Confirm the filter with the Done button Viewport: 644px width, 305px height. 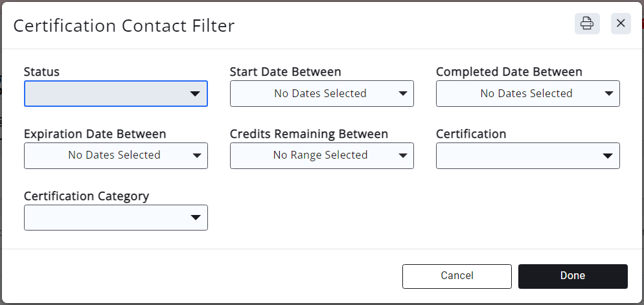(x=573, y=276)
